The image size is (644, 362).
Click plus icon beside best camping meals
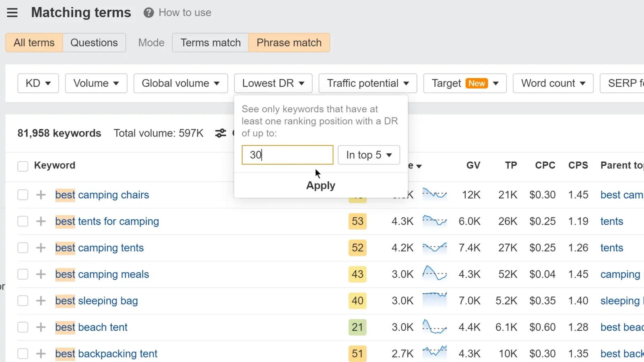point(41,274)
